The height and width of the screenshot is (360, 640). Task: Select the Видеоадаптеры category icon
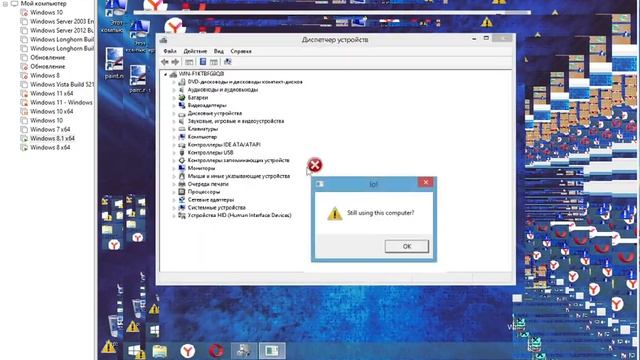point(182,105)
